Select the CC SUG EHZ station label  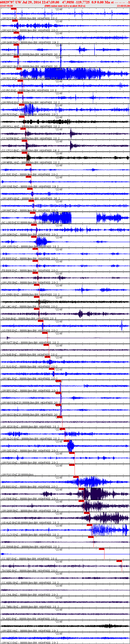(30, 366)
